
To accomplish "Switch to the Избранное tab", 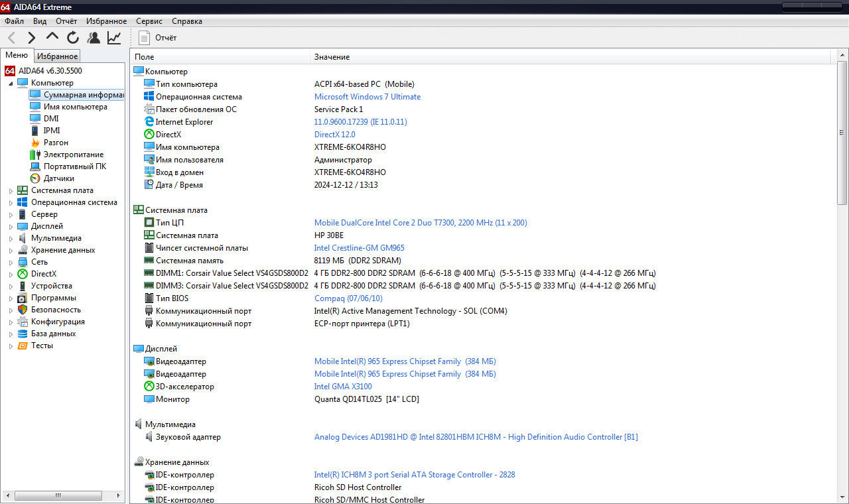I will (x=57, y=56).
